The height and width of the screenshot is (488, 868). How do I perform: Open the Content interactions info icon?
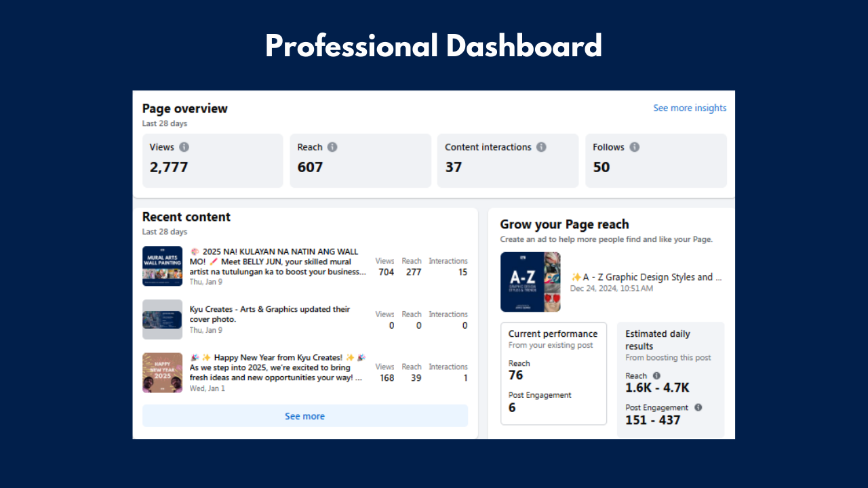click(x=541, y=147)
